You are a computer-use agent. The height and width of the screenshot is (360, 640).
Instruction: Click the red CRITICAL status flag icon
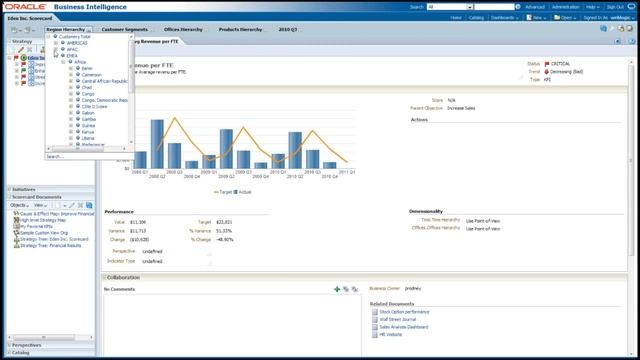tap(547, 64)
